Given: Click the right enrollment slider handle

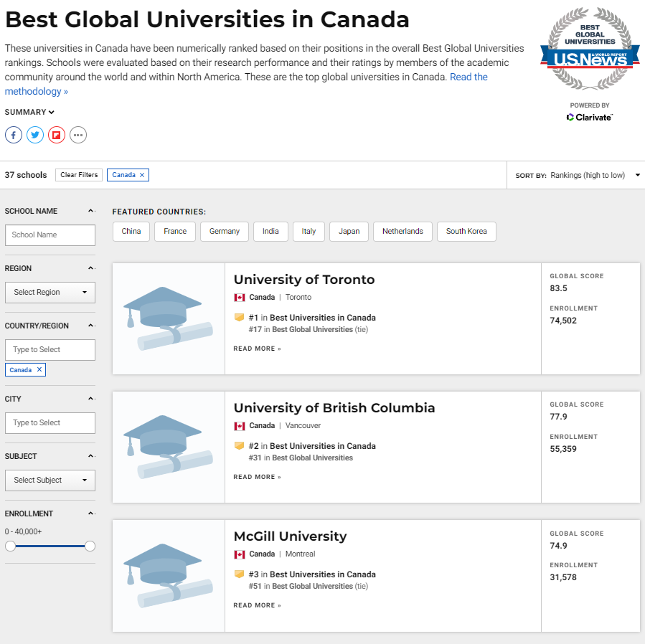Looking at the screenshot, I should [x=90, y=546].
